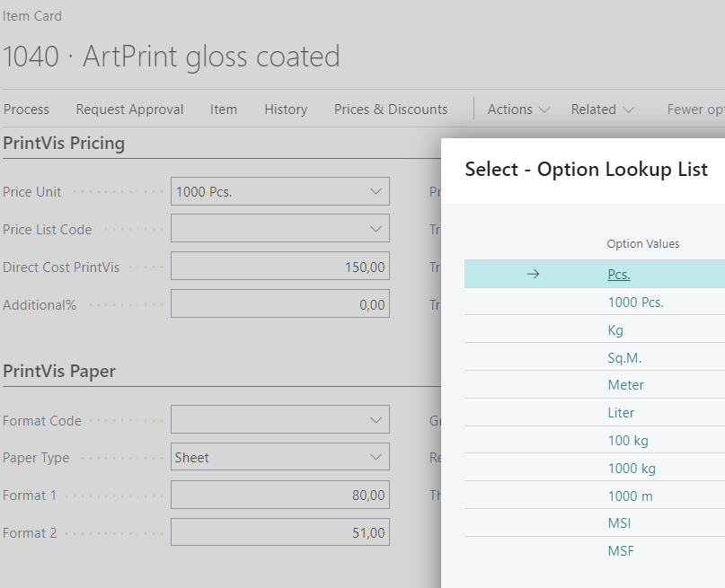Screen dimensions: 725x588
Task: Open the History menu
Action: click(286, 110)
